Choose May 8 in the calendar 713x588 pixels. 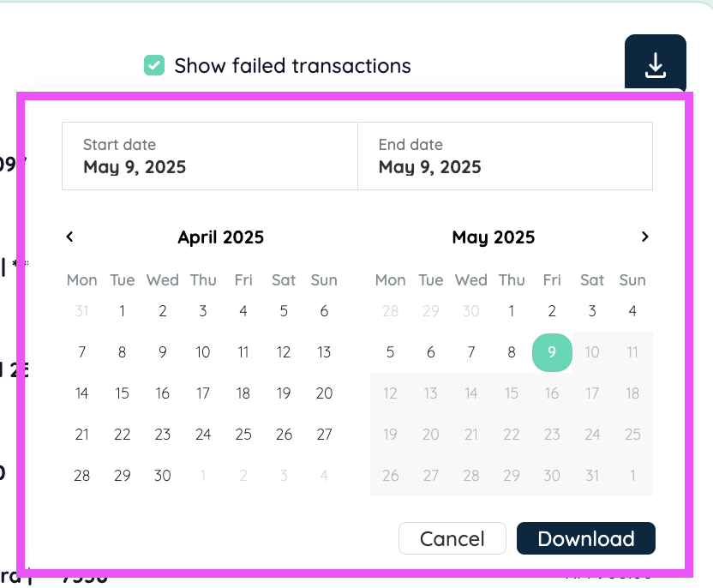511,352
